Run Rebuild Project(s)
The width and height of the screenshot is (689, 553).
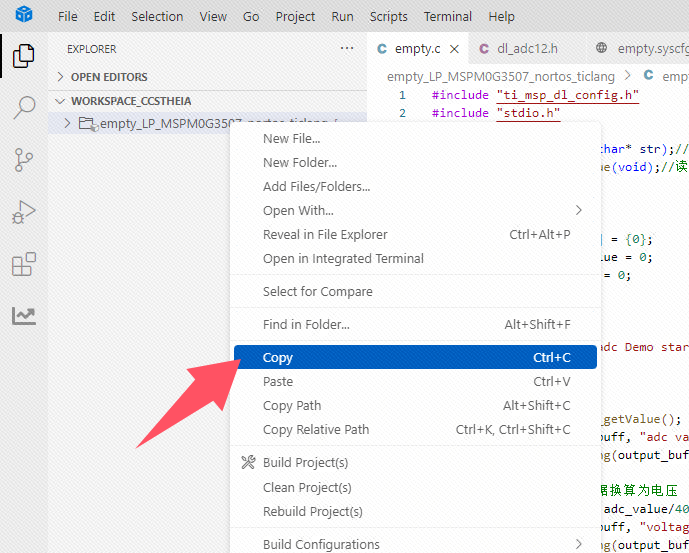[x=415, y=511]
